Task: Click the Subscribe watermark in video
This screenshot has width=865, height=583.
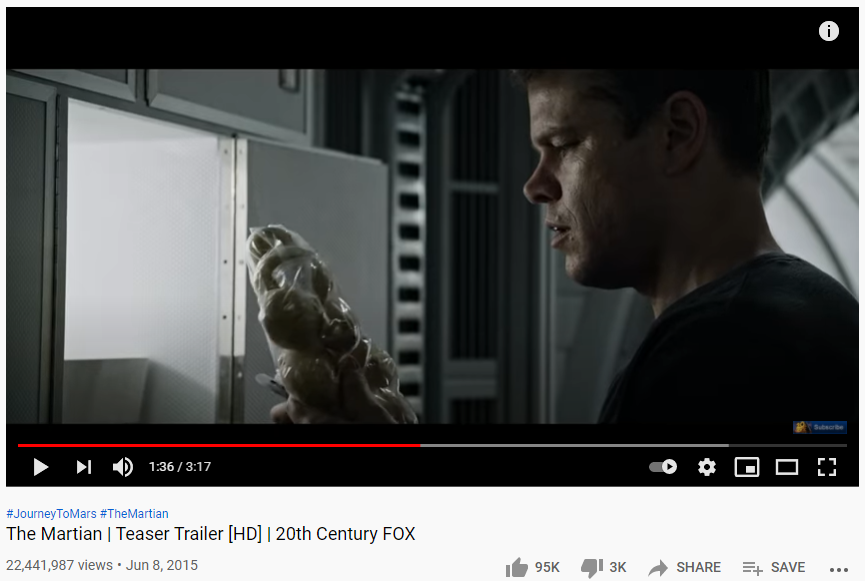Action: click(820, 427)
